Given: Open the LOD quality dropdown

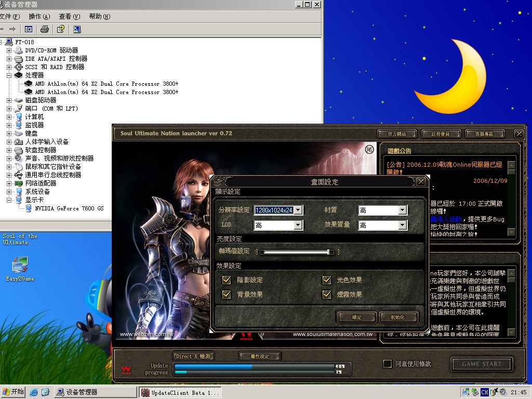Looking at the screenshot, I should point(298,225).
